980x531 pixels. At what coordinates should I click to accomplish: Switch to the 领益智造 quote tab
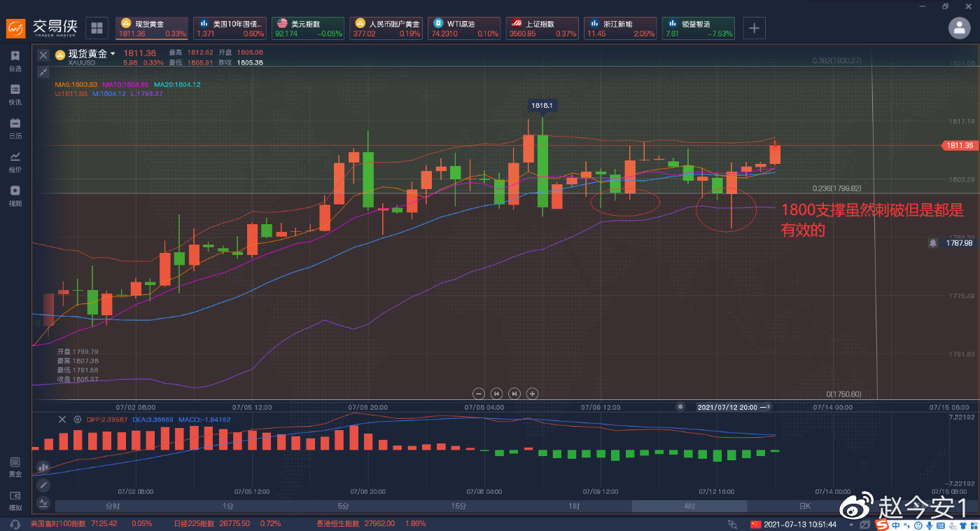(699, 28)
